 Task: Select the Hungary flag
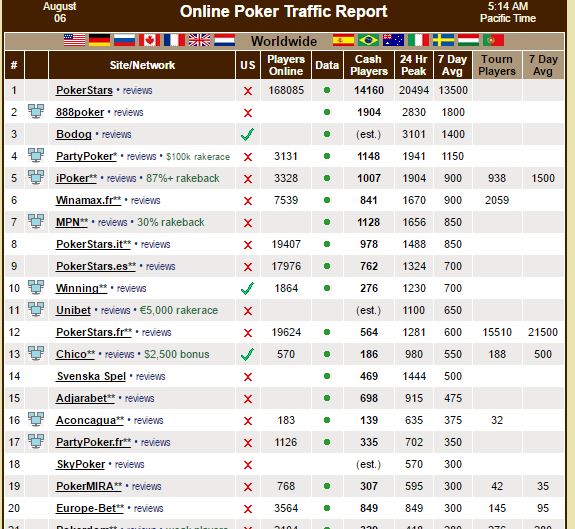tap(468, 40)
